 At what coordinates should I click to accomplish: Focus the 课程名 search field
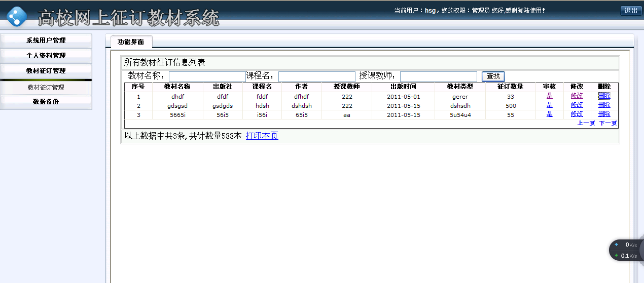pyautogui.click(x=316, y=76)
